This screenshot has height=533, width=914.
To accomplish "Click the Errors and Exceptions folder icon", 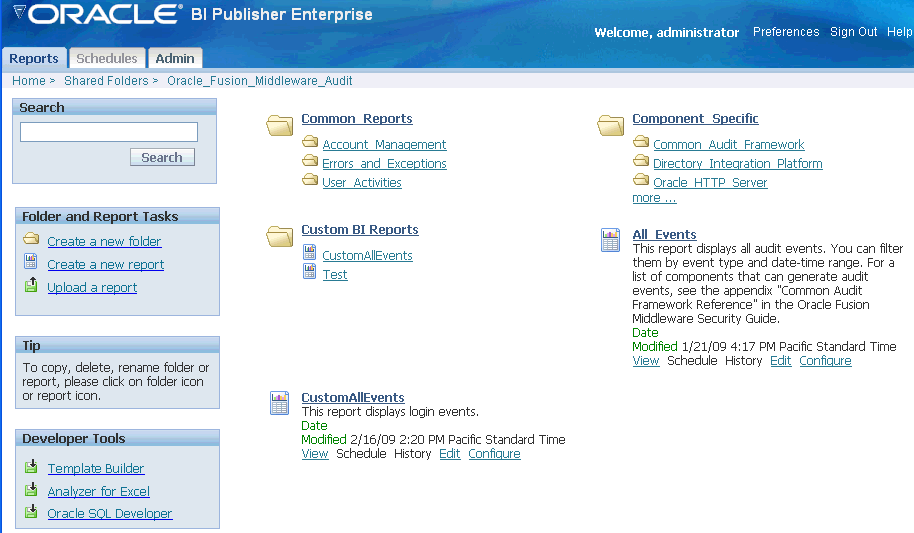I will pyautogui.click(x=310, y=160).
